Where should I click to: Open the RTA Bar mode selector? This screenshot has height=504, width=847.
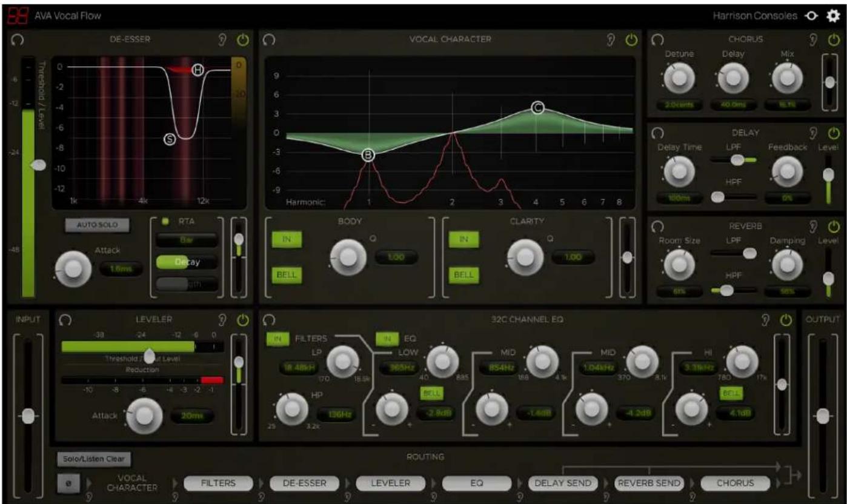(x=187, y=241)
